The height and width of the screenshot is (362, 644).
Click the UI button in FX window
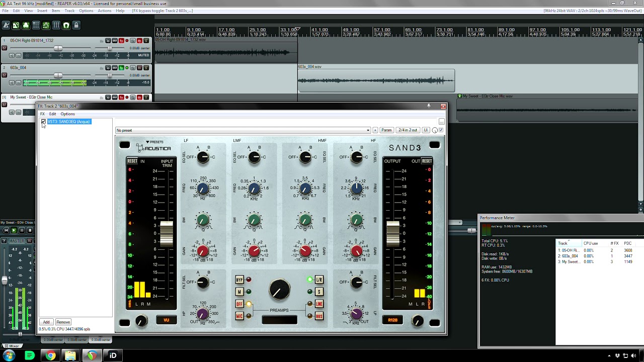[426, 130]
